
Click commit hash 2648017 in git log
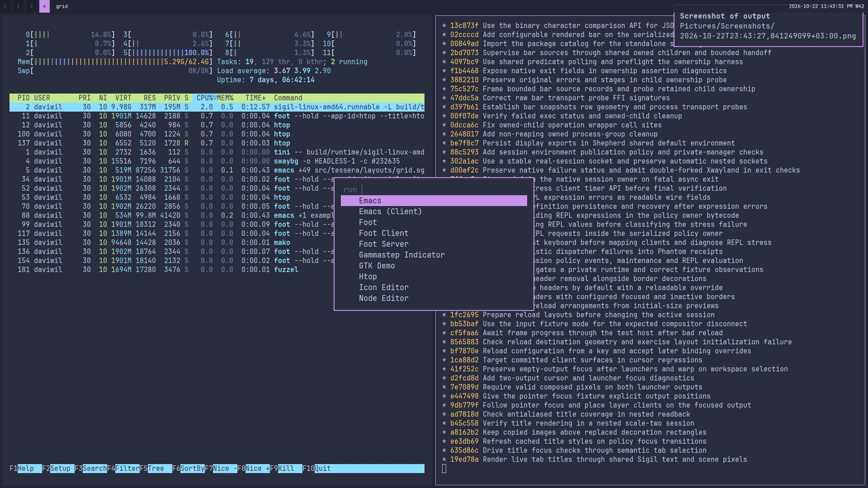464,134
